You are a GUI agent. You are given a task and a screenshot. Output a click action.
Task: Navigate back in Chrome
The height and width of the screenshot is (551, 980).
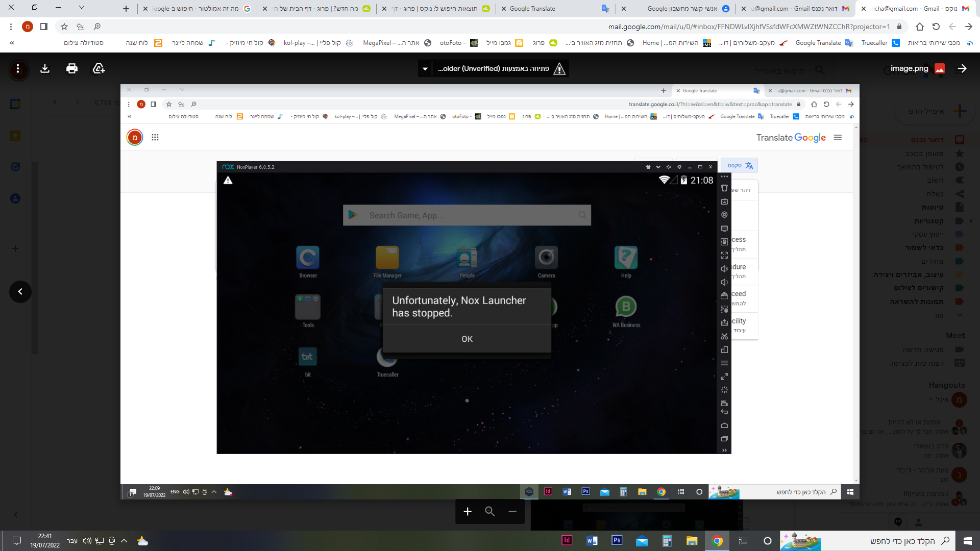952,27
